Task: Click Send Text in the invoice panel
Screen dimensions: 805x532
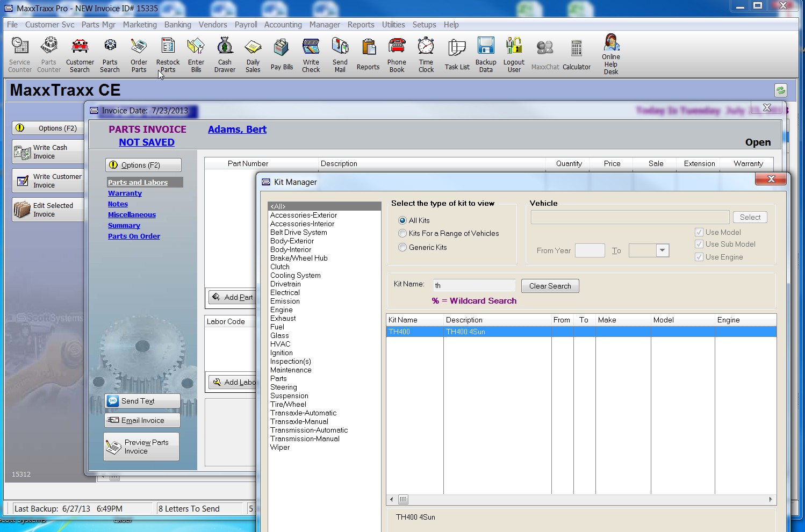Action: pos(142,401)
